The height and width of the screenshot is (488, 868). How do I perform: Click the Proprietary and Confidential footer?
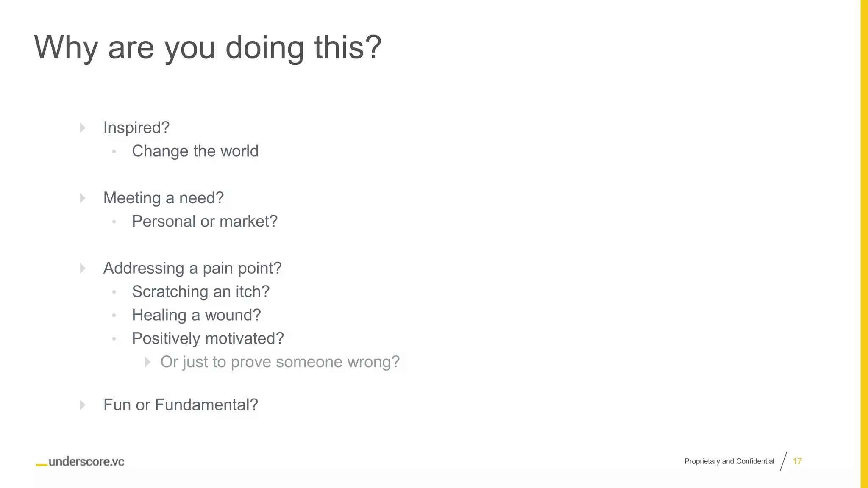[x=729, y=461]
